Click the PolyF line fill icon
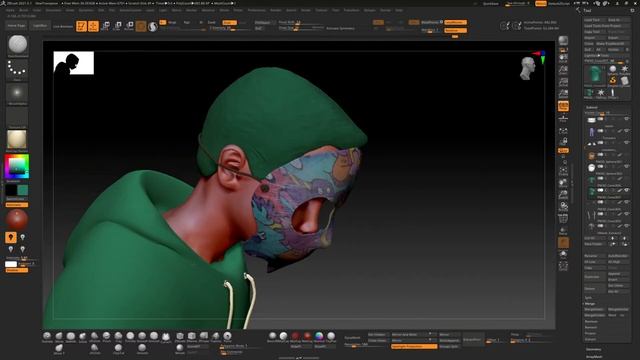The height and width of the screenshot is (360, 640). (563, 218)
